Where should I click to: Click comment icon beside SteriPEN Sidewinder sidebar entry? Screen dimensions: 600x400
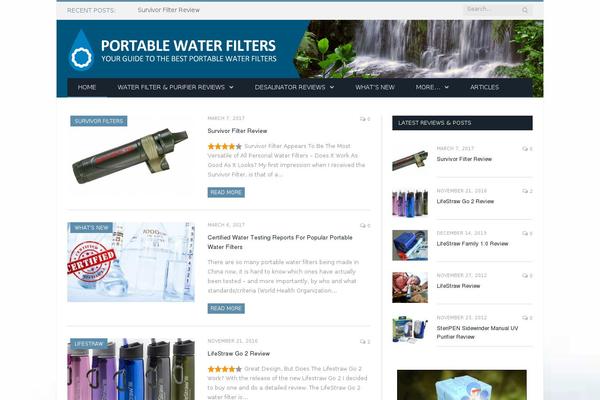coord(527,318)
